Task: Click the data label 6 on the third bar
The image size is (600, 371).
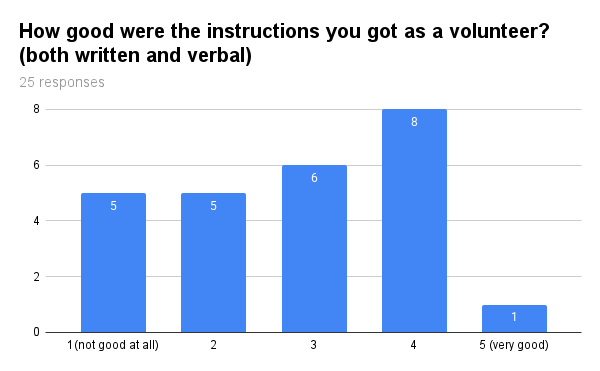Action: [x=314, y=178]
